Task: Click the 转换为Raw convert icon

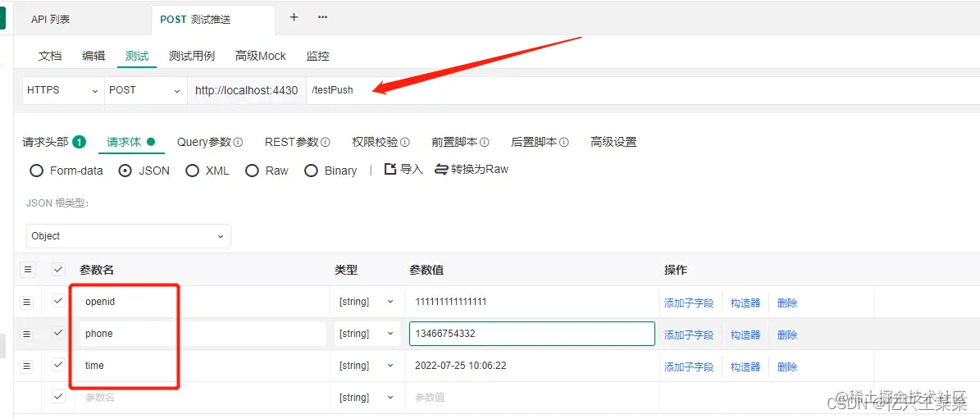Action: tap(442, 169)
